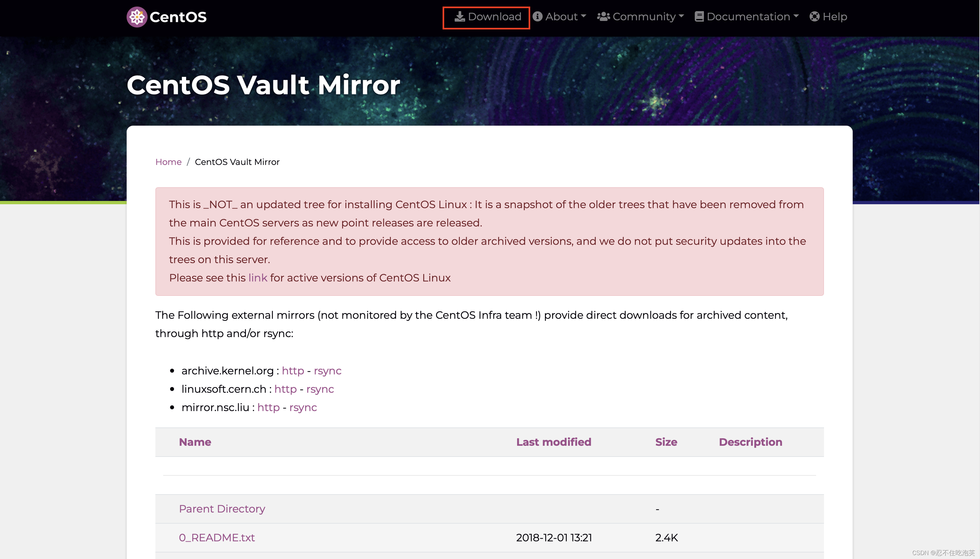Open linuxsoft.cern.ch rsync mirror
Image resolution: width=980 pixels, height=559 pixels.
pyautogui.click(x=320, y=389)
